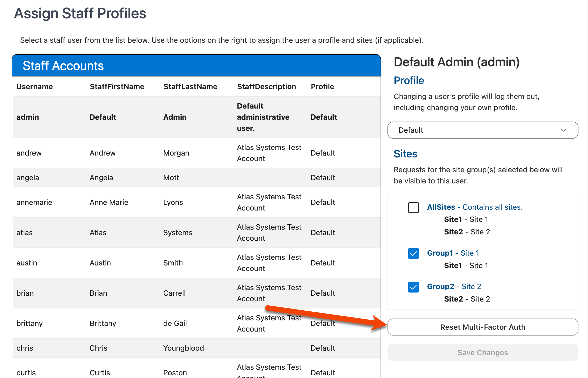Uncheck the Group1 site checkbox

(x=413, y=254)
